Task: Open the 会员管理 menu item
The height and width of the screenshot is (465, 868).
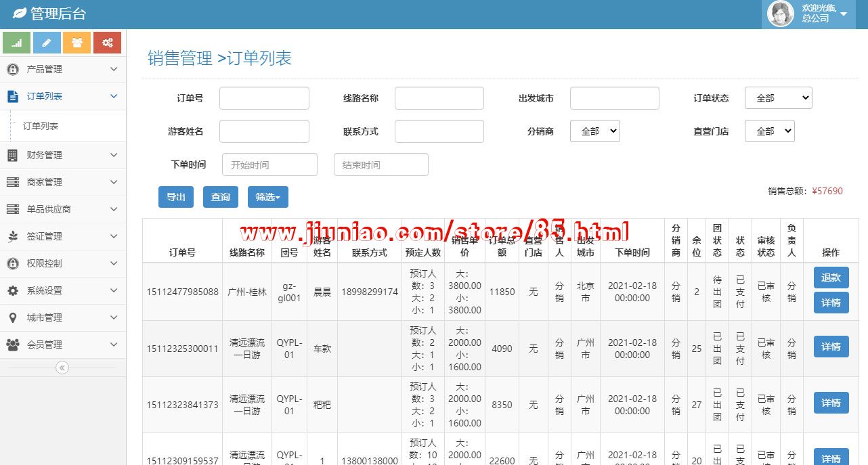Action: pyautogui.click(x=63, y=345)
